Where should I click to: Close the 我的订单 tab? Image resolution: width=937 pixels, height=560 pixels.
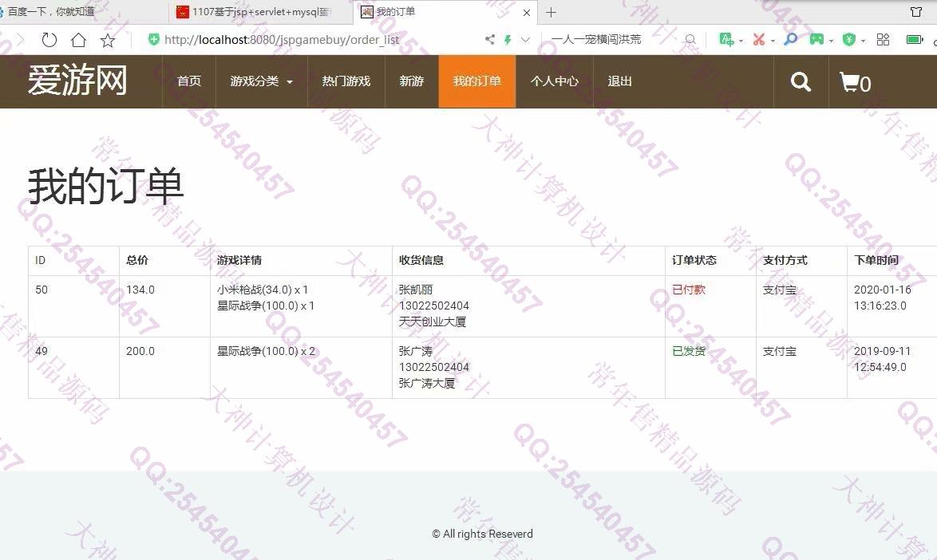point(527,12)
